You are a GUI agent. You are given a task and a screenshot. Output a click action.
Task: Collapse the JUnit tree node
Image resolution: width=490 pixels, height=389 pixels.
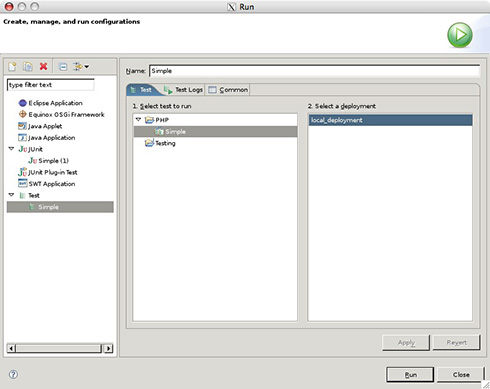pyautogui.click(x=11, y=149)
